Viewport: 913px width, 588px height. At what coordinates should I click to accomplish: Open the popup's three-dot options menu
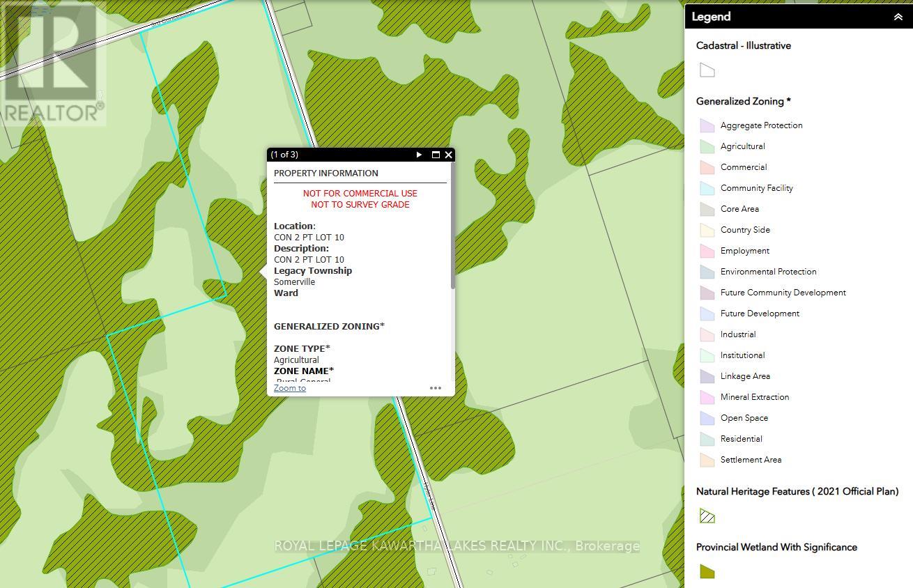click(x=436, y=388)
